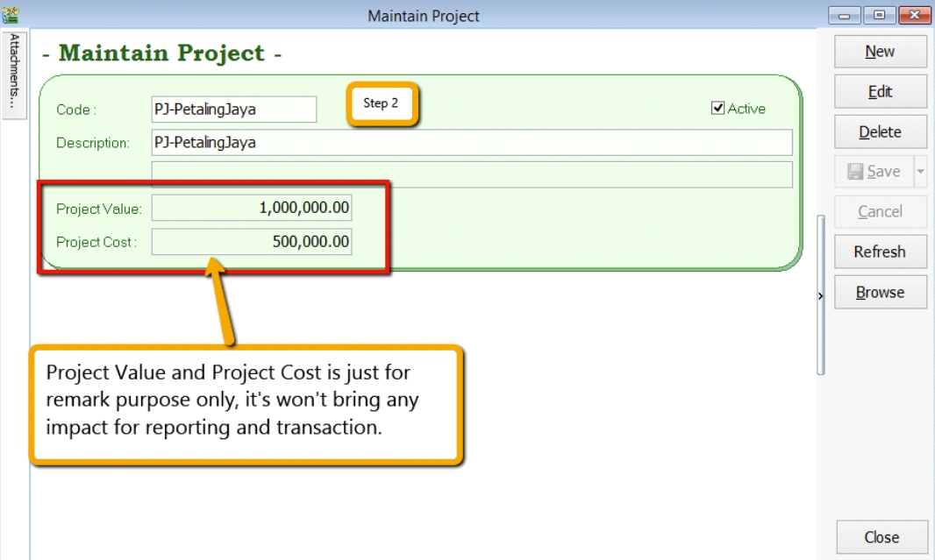Click into the Code field
935x560 pixels.
[x=233, y=110]
